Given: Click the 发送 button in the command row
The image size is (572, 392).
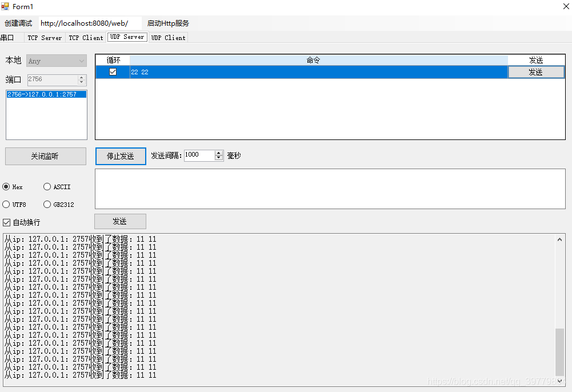Looking at the screenshot, I should point(536,72).
